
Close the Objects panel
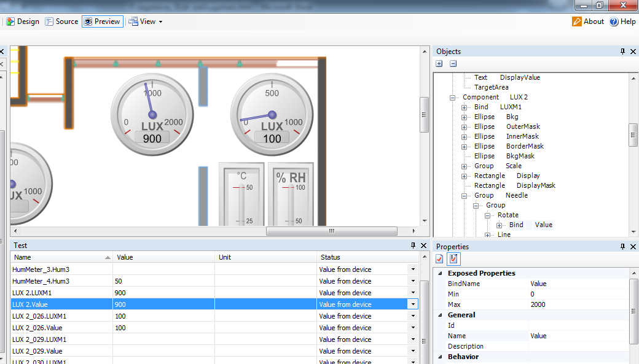(633, 52)
